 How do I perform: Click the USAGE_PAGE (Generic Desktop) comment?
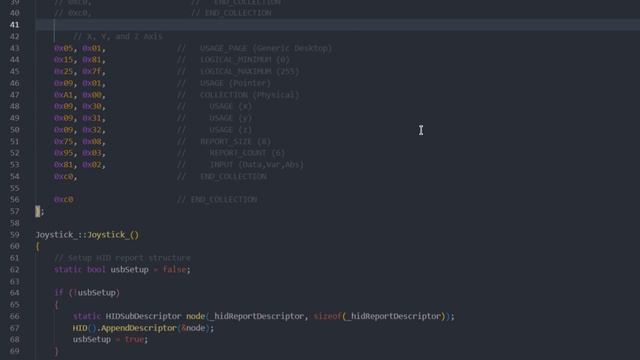click(x=266, y=48)
